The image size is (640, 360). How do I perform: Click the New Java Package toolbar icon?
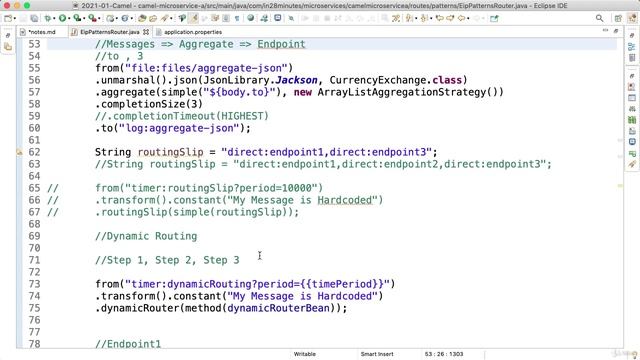(111, 18)
